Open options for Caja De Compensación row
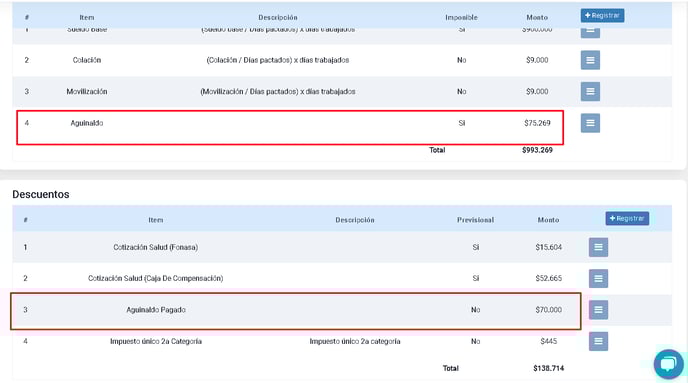Screen dimensions: 688x383 pos(598,279)
